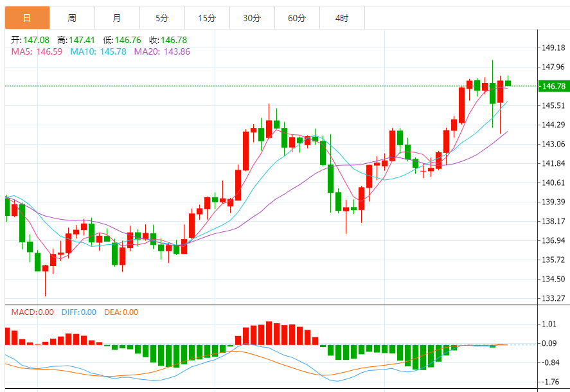Screen dimensions: 570x392
Task: Open the 30分 timeframe tab
Action: point(252,18)
